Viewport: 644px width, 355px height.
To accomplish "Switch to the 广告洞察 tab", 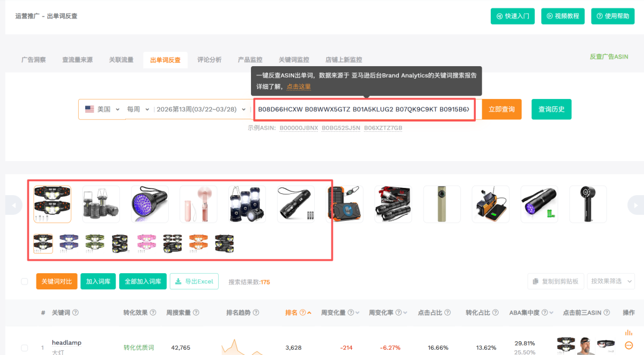I will (33, 60).
